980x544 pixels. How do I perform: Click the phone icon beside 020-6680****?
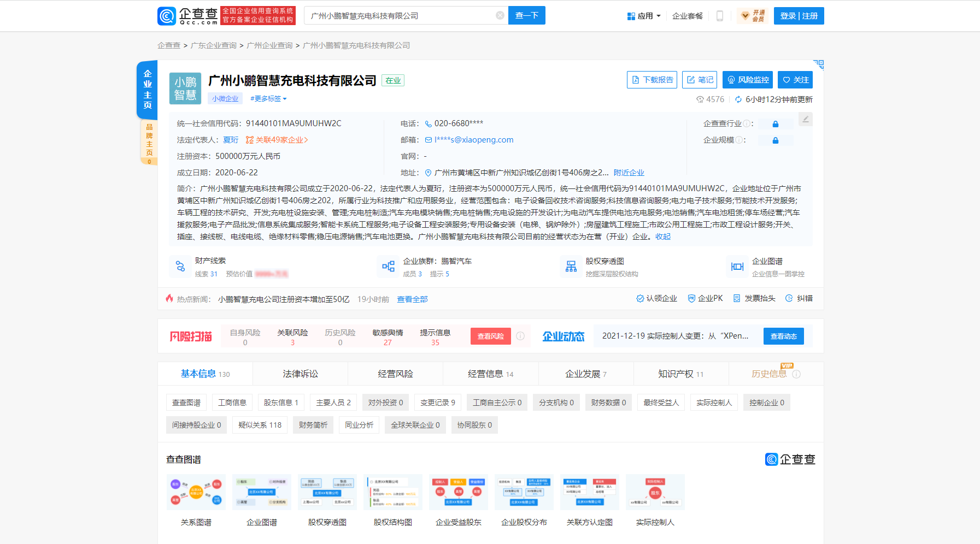[429, 123]
